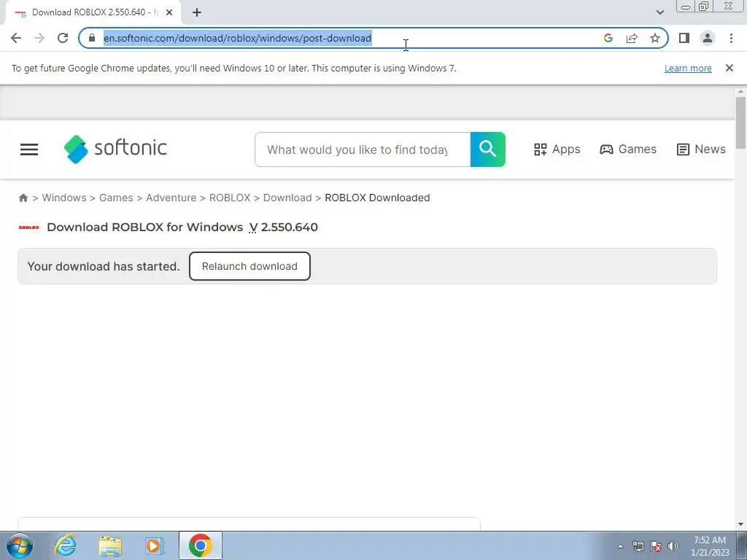Open the Learn more link
The height and width of the screenshot is (560, 747).
688,68
